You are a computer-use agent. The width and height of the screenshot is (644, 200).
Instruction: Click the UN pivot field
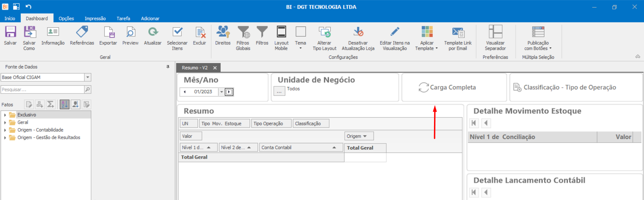[x=189, y=124]
